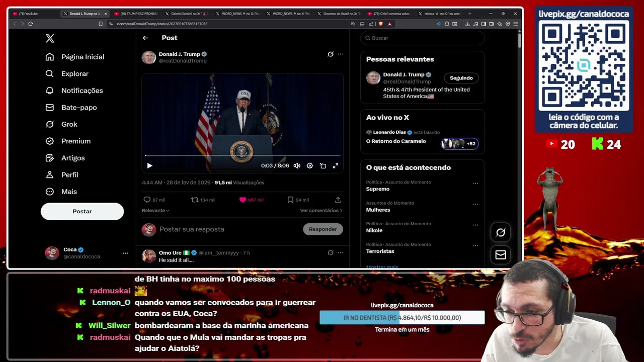The height and width of the screenshot is (362, 644).
Task: Switch to the Governo do Brasil tab
Action: point(338,14)
